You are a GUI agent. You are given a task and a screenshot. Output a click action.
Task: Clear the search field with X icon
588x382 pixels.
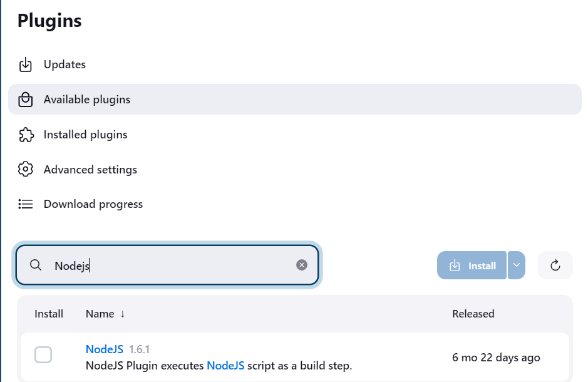tap(302, 265)
